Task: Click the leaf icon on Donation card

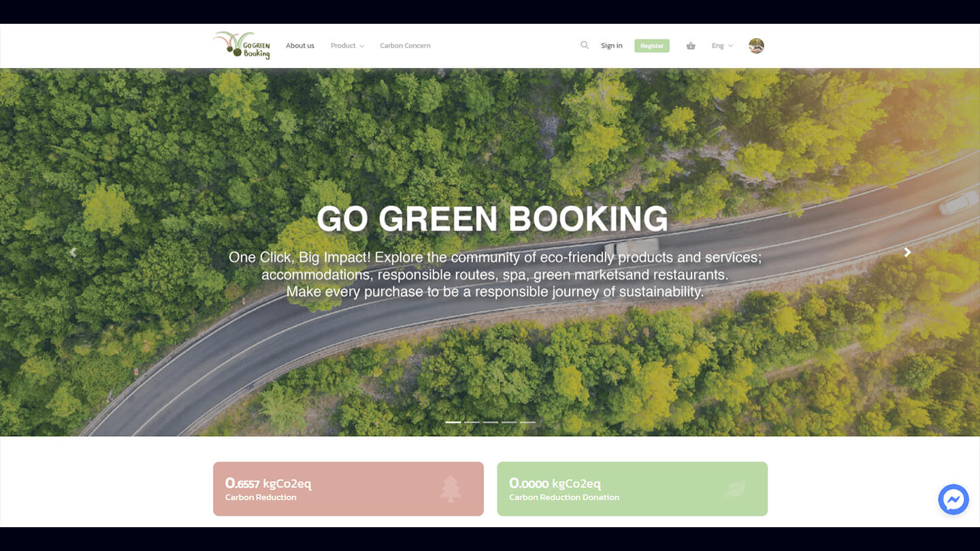Action: [x=734, y=488]
